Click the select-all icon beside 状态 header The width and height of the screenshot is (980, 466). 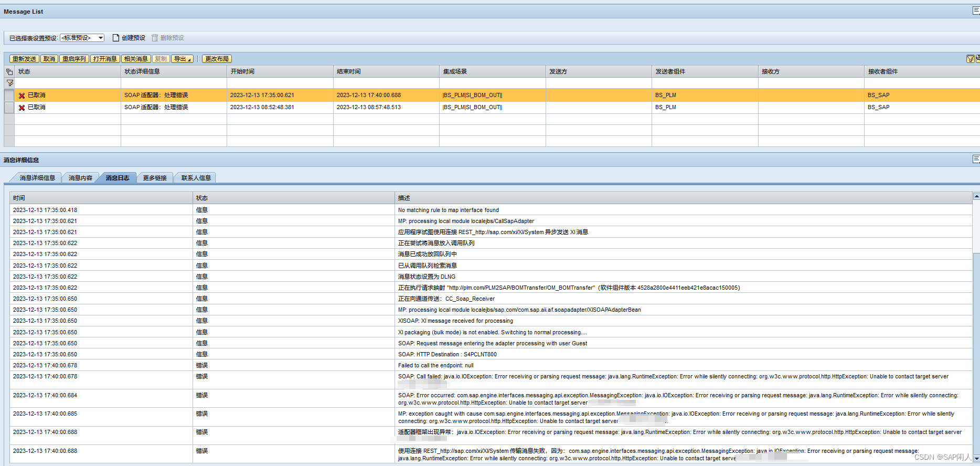[9, 71]
